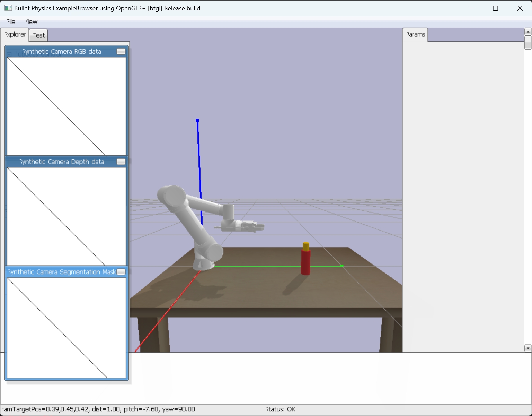Collapse the Synthetic Camera Depth data panel
This screenshot has width=532, height=416.
click(121, 162)
